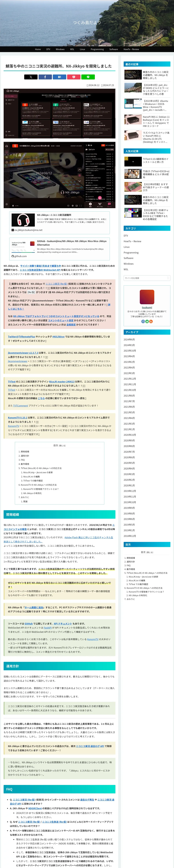The image size is (174, 868).
Task: Open the 2018年12月 archive
Action: (130, 536)
